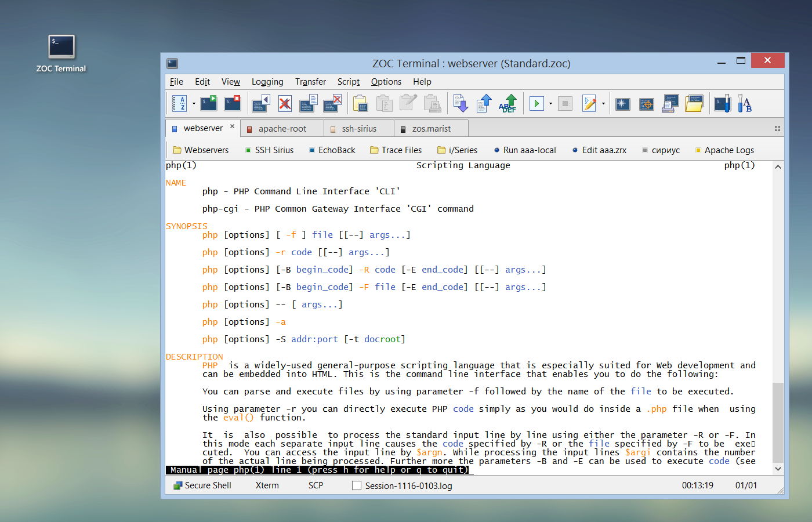Click the scrollbar down arrow

click(778, 469)
